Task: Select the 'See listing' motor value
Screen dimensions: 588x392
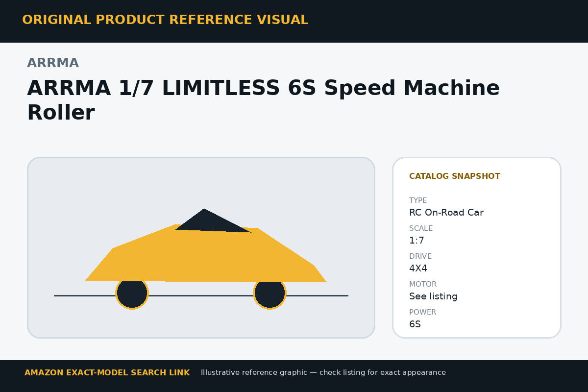Action: click(x=433, y=296)
